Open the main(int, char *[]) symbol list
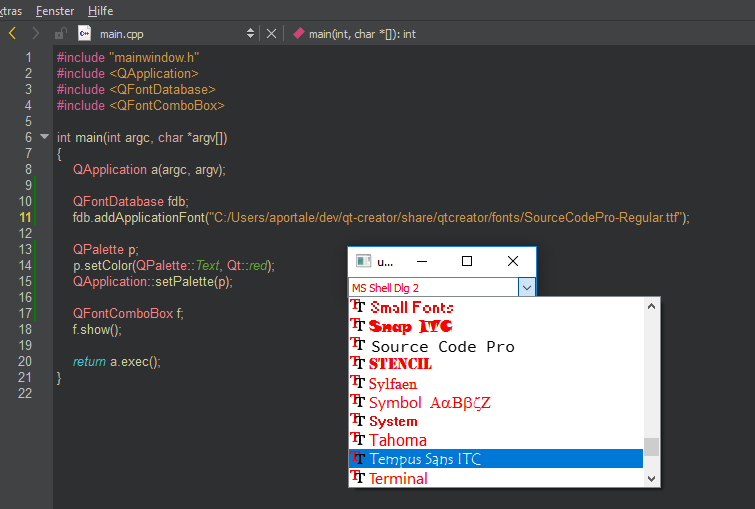 362,33
